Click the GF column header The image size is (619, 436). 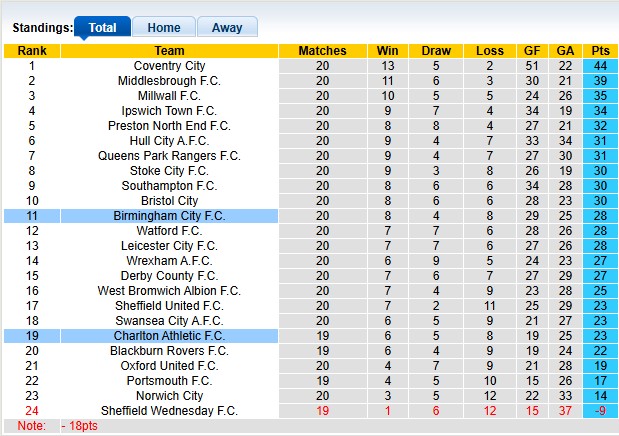[x=531, y=51]
